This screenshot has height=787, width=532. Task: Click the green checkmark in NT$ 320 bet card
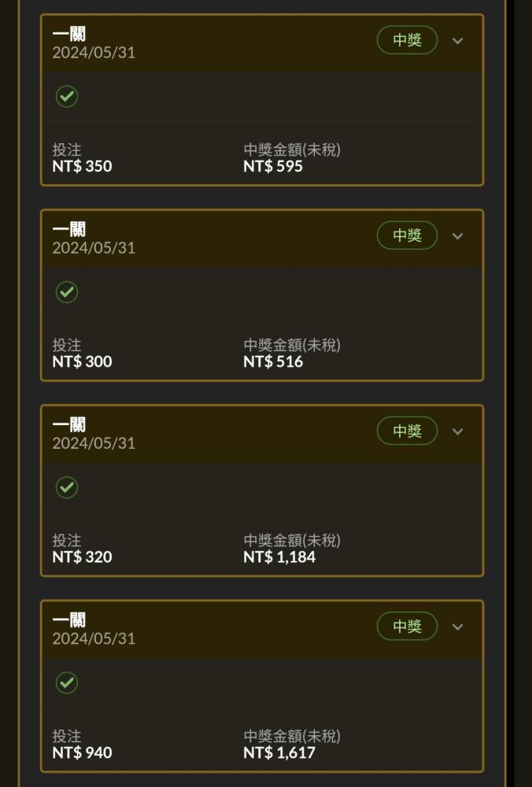67,487
